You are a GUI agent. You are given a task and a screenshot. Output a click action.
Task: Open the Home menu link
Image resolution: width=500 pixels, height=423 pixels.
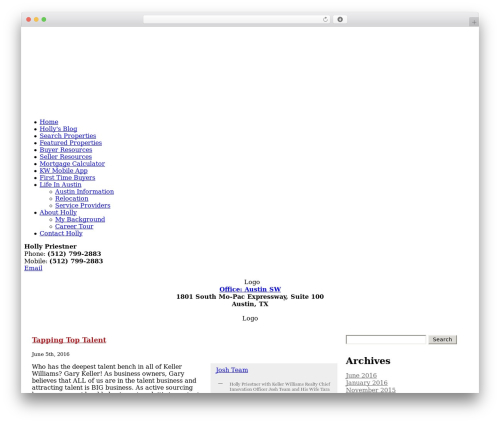tap(49, 122)
